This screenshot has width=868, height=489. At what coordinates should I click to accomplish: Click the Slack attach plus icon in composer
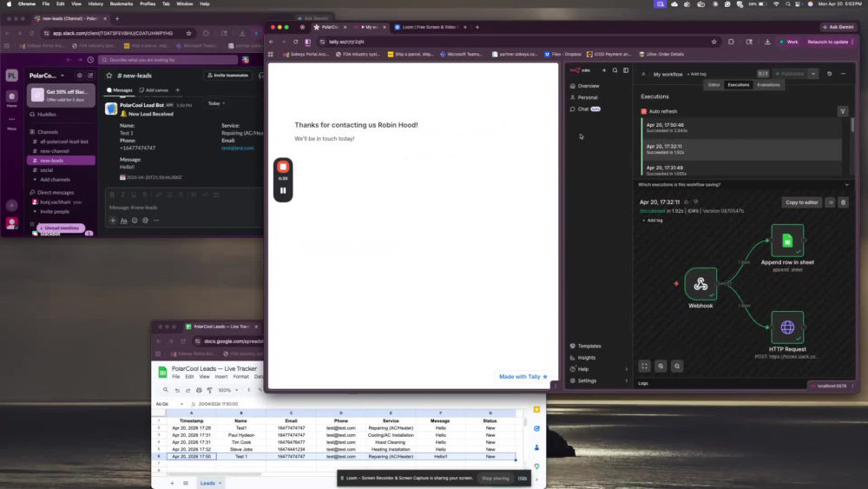click(x=113, y=221)
